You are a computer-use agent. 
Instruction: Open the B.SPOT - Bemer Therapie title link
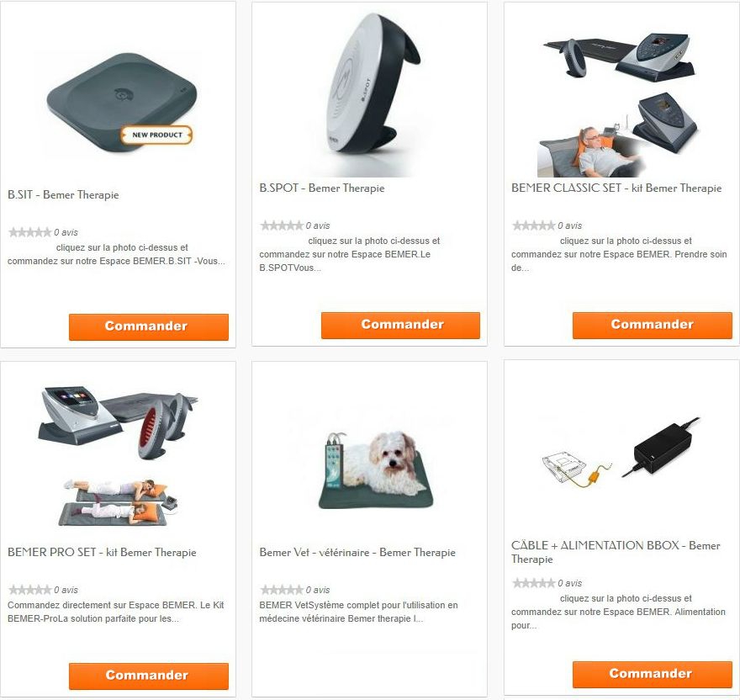pos(322,188)
